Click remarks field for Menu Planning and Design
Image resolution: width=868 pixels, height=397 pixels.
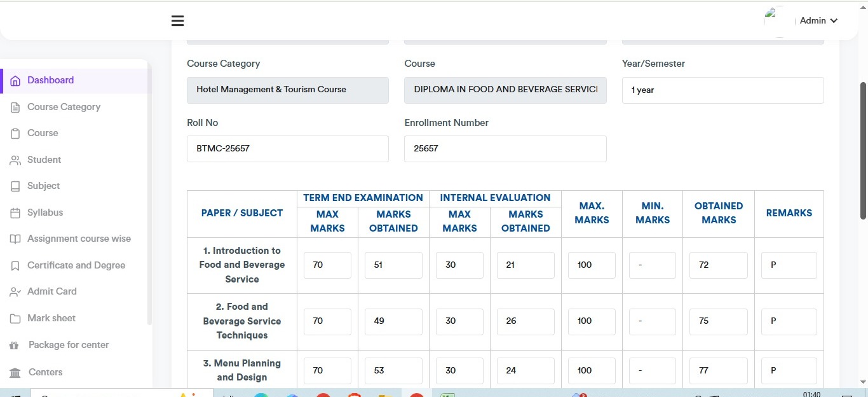[x=789, y=371]
